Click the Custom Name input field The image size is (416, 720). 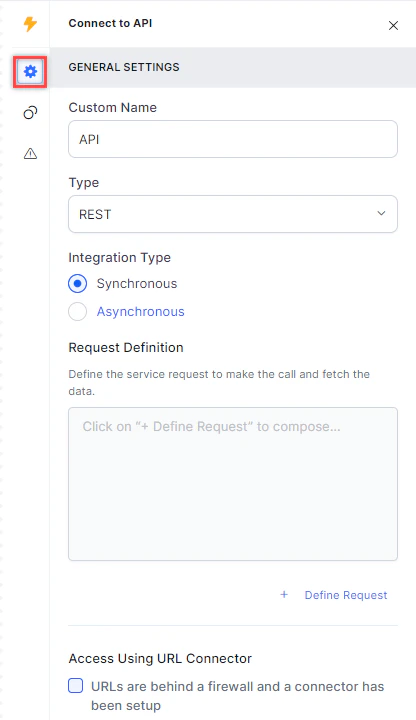233,139
